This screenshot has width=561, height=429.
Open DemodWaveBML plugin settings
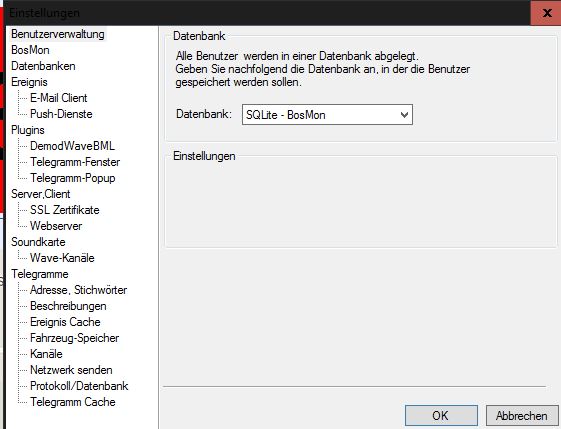pos(72,146)
